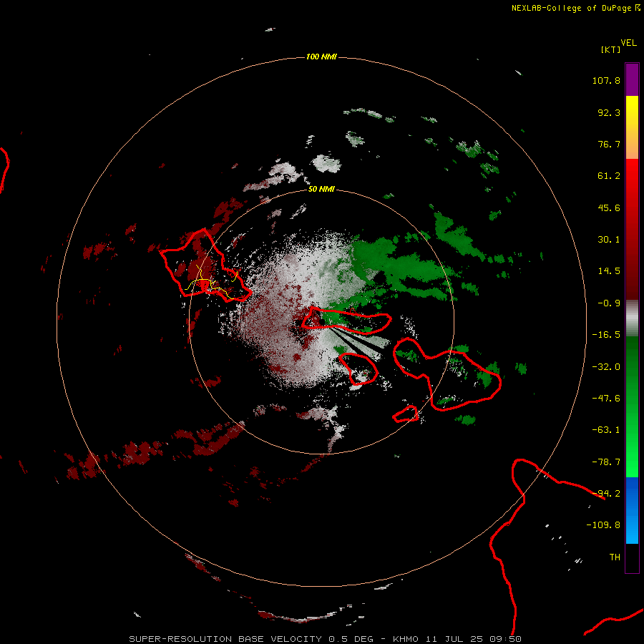Select the -0.9 scale value
The image size is (644, 644).
point(609,303)
